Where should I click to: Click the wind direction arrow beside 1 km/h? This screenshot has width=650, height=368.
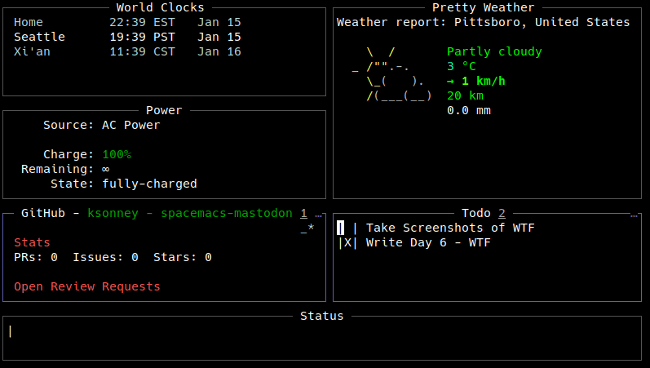[450, 82]
